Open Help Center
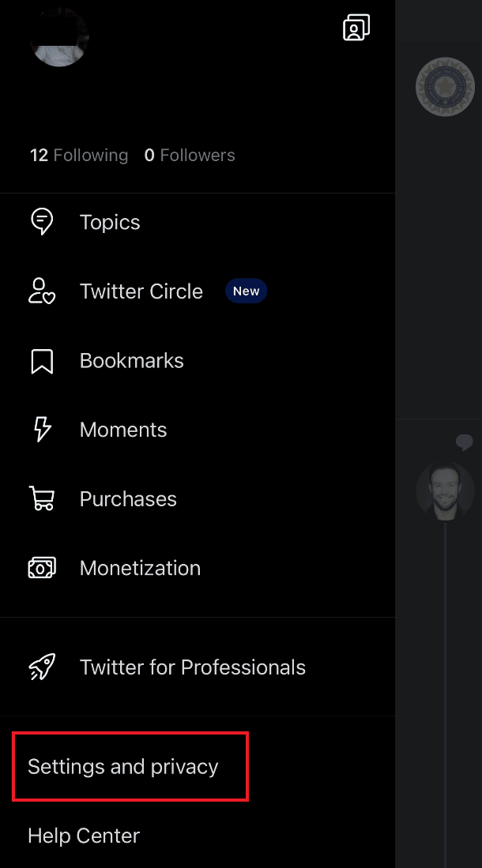This screenshot has width=482, height=868. [x=84, y=836]
